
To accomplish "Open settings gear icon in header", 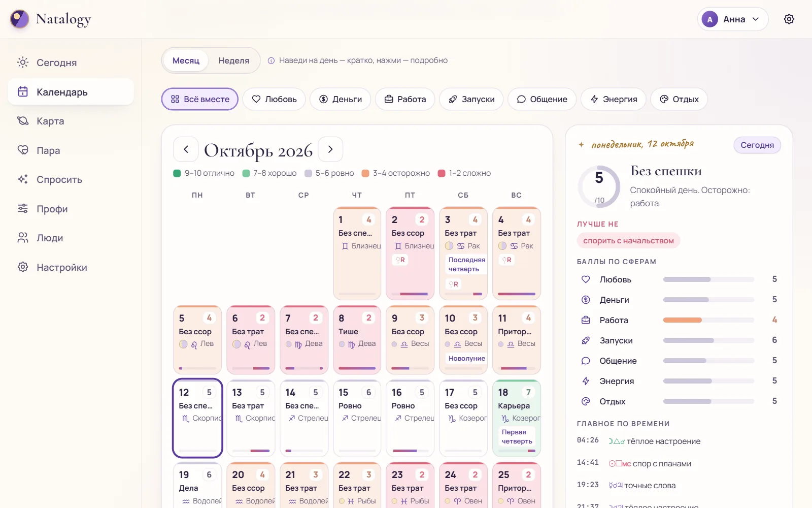I will point(789,19).
